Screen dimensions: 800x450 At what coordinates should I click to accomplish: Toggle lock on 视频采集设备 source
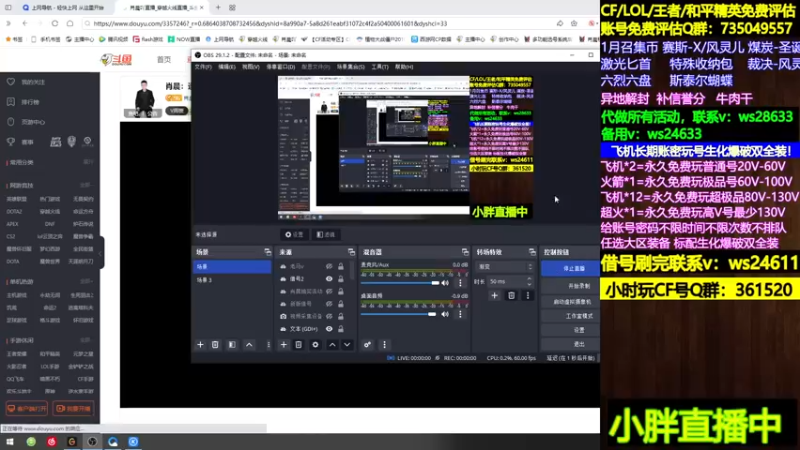coord(341,316)
